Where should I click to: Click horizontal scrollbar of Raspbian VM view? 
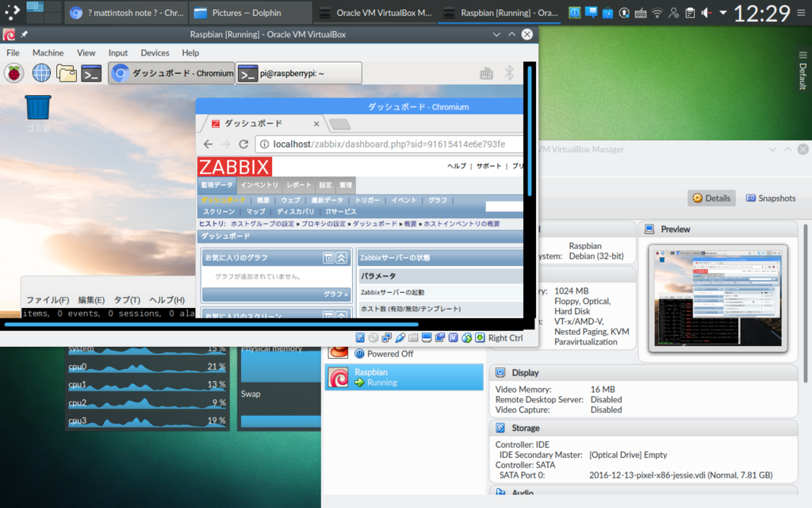click(211, 325)
